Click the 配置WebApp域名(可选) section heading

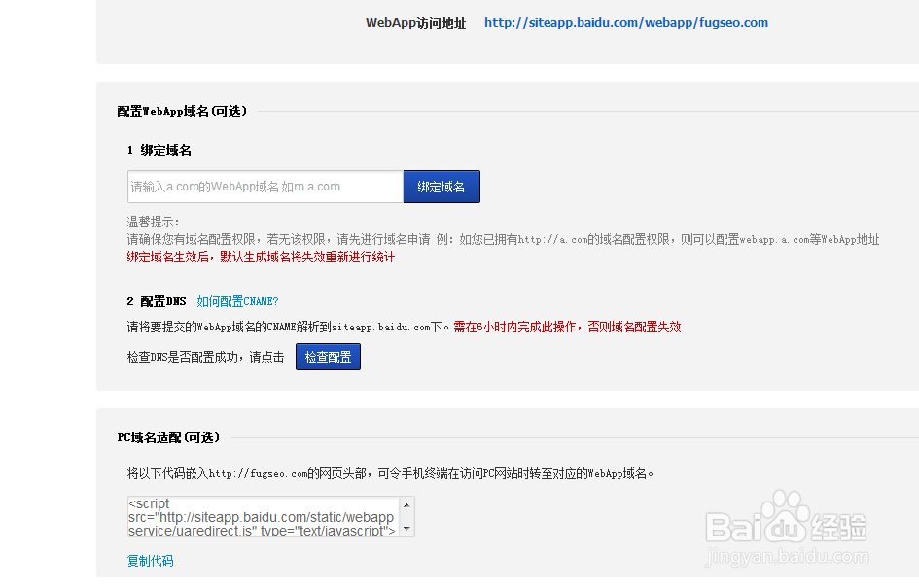[182, 111]
